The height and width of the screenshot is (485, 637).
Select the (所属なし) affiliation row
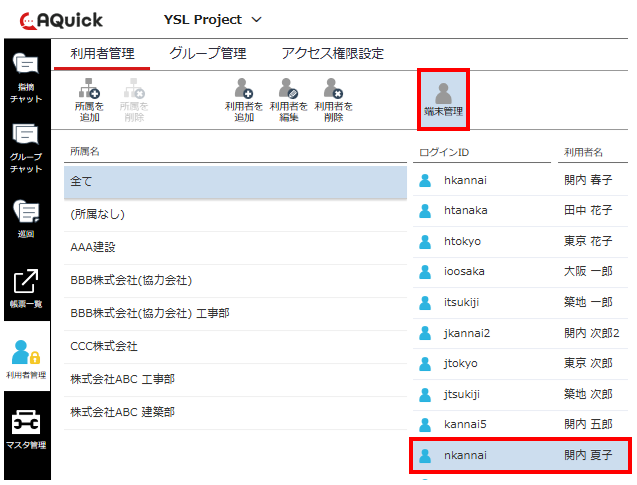tap(235, 214)
